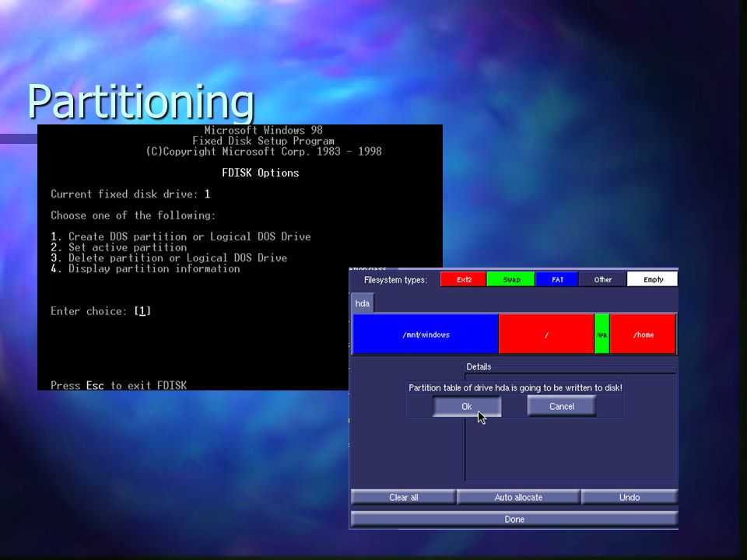Screen dimensions: 747x560
Task: Click 'Press Esc to exit FDISK' text
Action: 118,385
